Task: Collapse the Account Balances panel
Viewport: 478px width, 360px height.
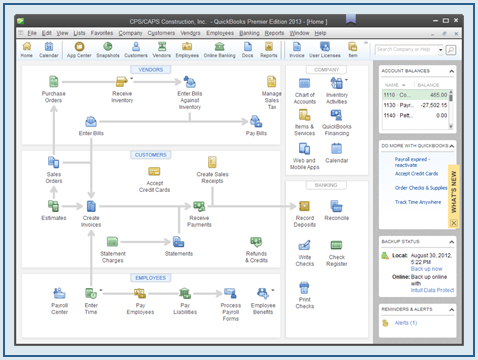Action: 451,71
